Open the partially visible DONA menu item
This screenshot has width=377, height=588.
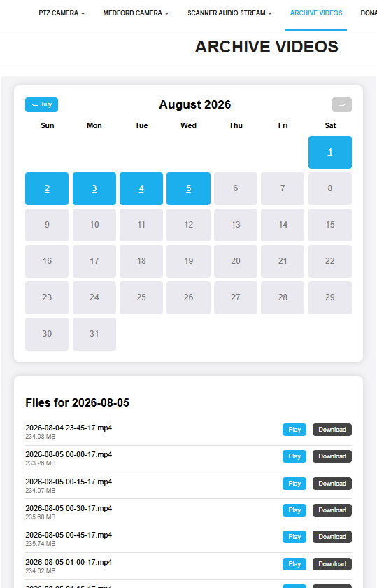point(369,13)
